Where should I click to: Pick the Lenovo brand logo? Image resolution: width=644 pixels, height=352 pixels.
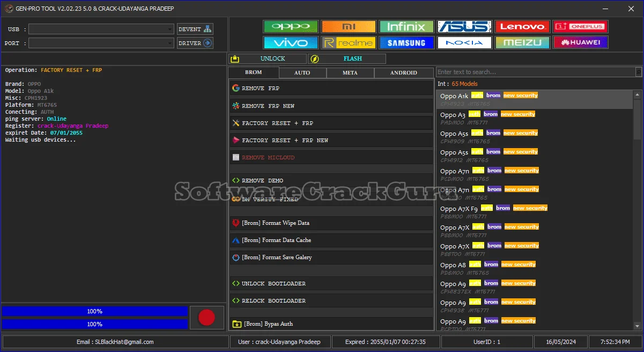click(522, 27)
